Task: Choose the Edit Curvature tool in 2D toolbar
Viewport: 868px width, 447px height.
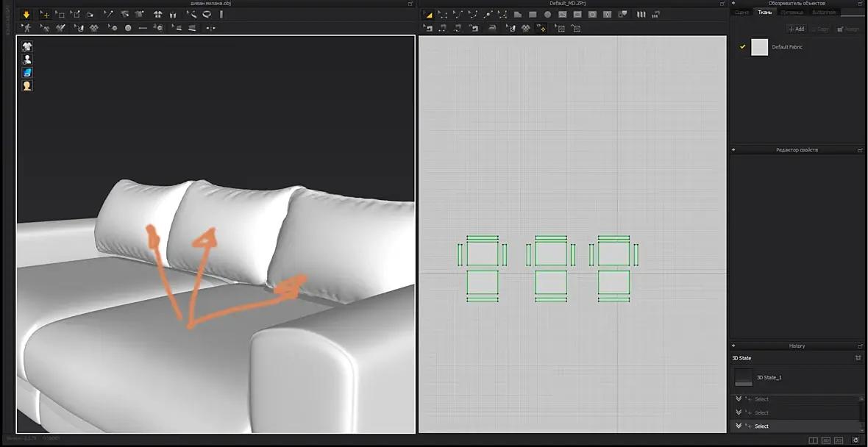Action: pyautogui.click(x=458, y=15)
